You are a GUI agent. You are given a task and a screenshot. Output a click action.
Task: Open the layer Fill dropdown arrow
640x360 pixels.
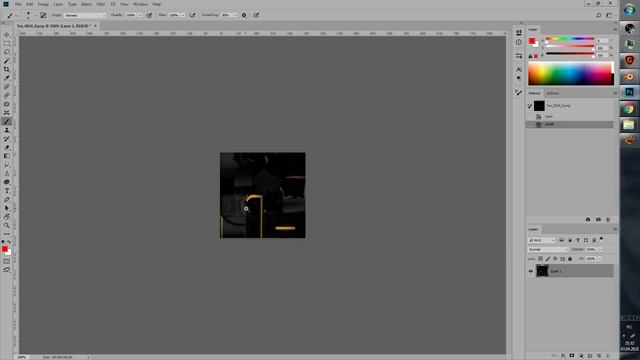coord(600,259)
